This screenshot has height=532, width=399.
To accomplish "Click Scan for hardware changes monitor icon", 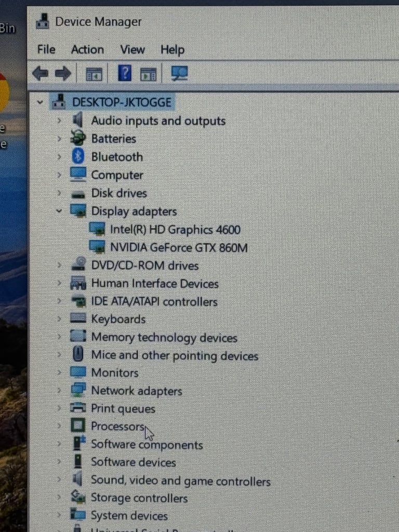I will 179,73.
